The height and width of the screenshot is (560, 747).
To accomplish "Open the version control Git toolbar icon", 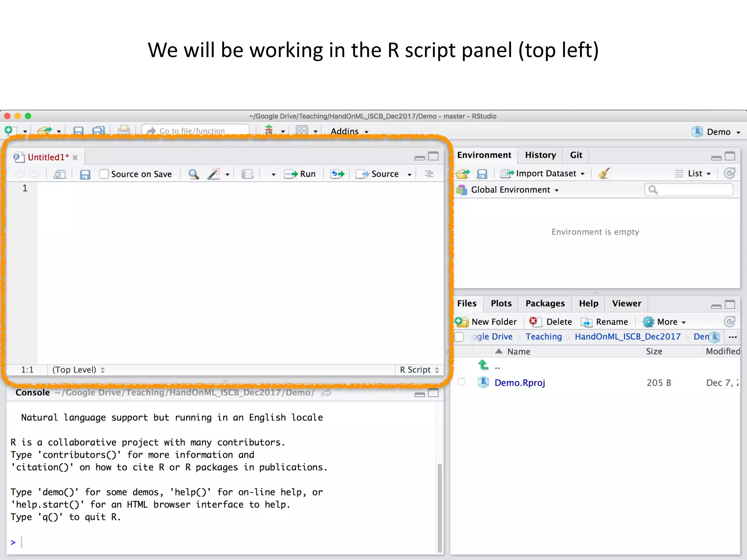I will [x=269, y=130].
